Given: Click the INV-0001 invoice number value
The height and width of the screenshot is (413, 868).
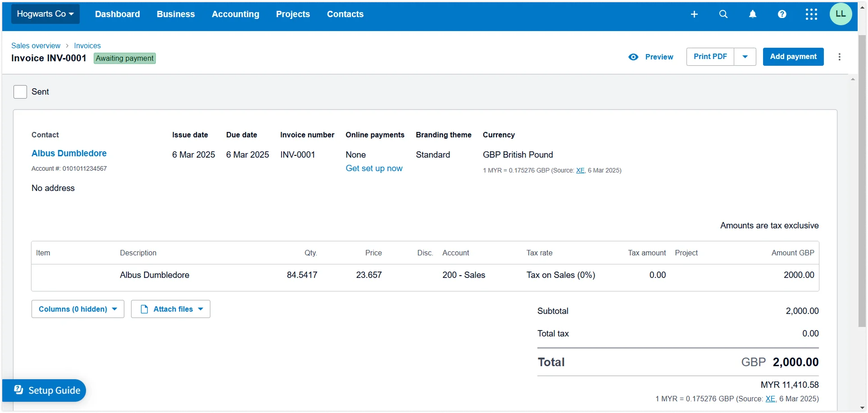Looking at the screenshot, I should 297,154.
